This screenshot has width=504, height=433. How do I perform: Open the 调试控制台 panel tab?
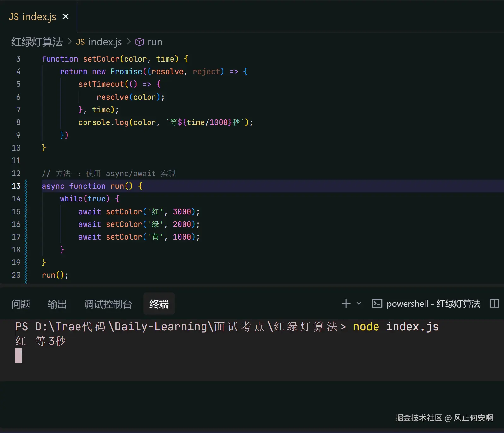pos(108,304)
